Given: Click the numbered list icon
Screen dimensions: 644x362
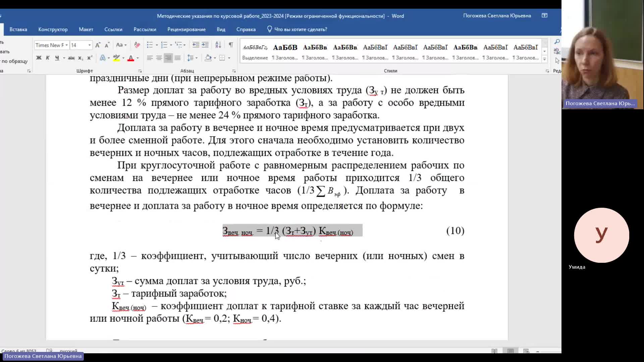Looking at the screenshot, I should 164,45.
